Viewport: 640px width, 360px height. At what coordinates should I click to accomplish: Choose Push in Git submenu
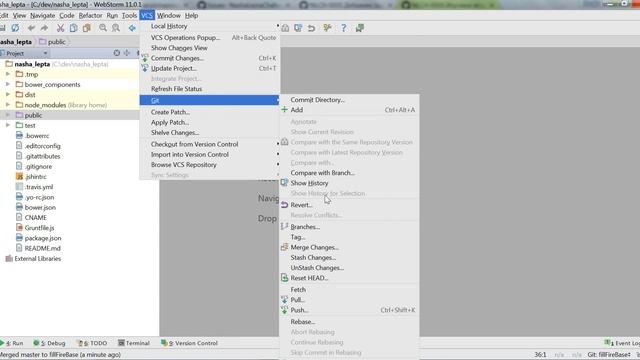(x=349, y=310)
